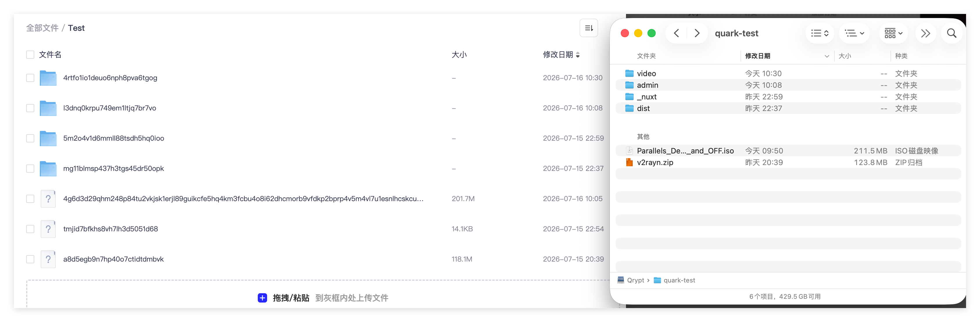Click unknown file icon of a8d5egb9n7hp40o7ctidtdmbvk

[x=48, y=259]
